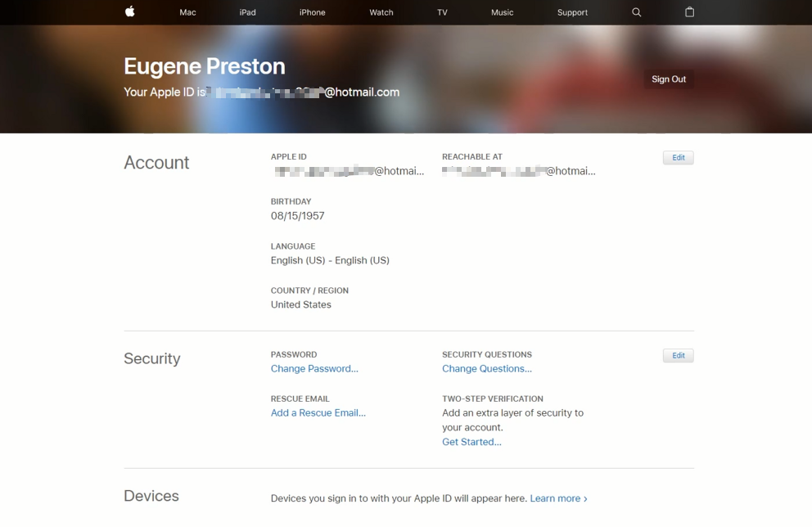Click the Change Questions link

487,368
